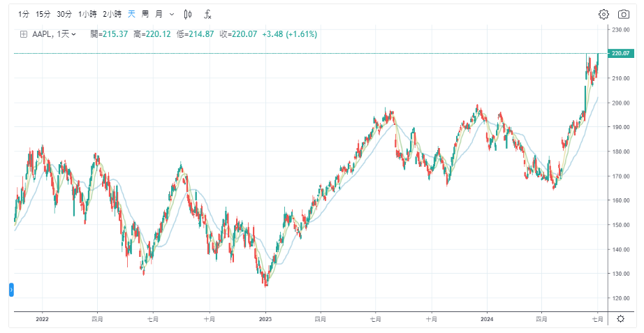
Task: Set chart interval to 1小時
Action: (87, 14)
